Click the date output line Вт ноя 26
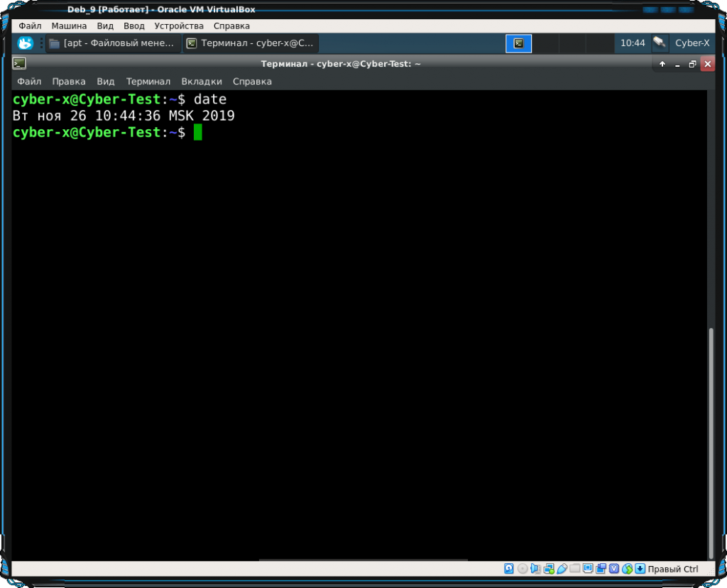Screen dimensions: 727x588 (x=124, y=116)
